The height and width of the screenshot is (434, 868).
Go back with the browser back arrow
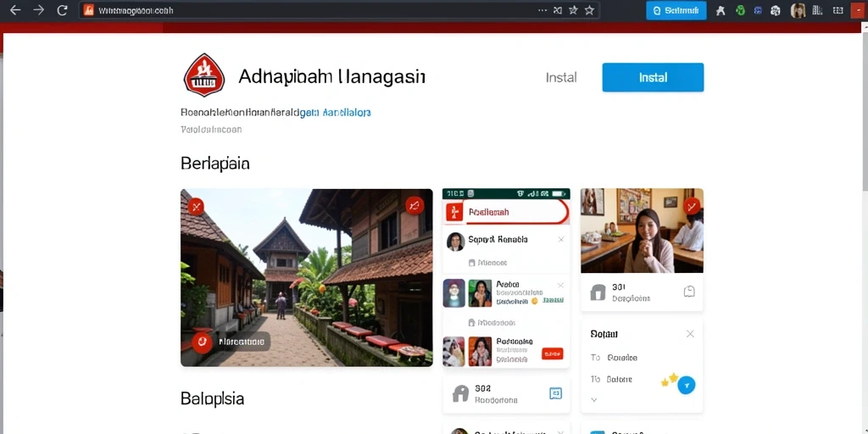click(x=15, y=10)
